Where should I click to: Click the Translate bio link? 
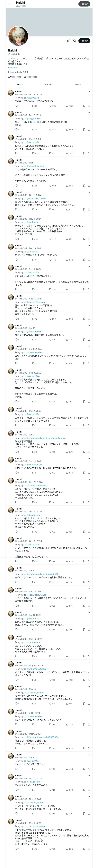[x=14, y=67]
